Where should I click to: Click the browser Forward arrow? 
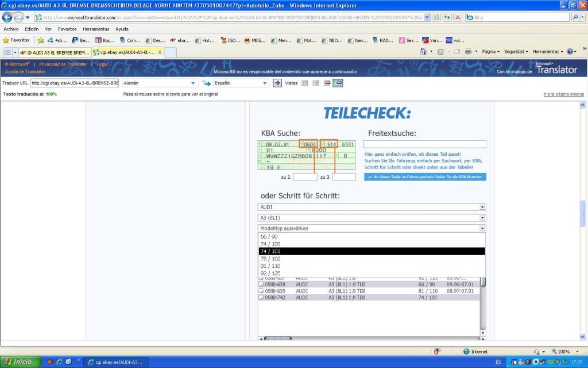pos(18,17)
